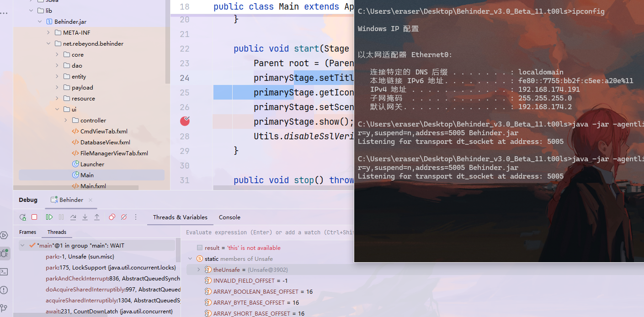Image resolution: width=644 pixels, height=317 pixels.
Task: Click the CmdViewTab.fxml file icon
Action: [75, 131]
